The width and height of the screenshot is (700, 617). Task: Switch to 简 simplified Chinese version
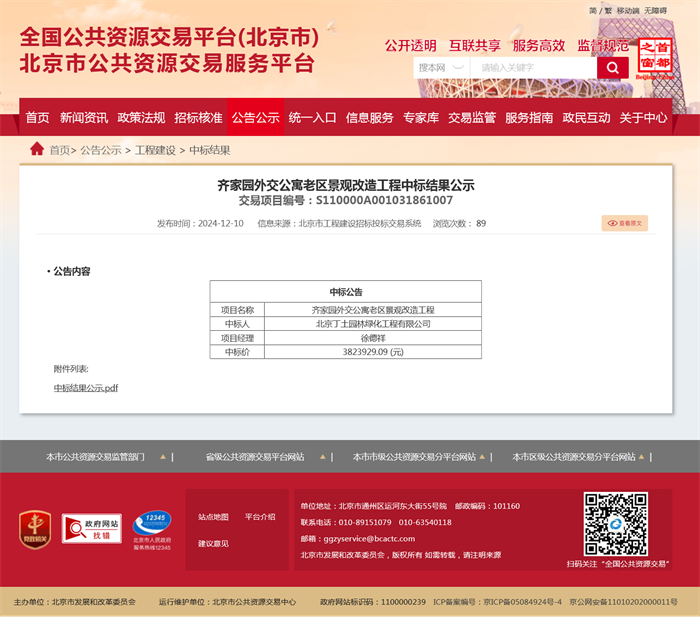pos(593,10)
